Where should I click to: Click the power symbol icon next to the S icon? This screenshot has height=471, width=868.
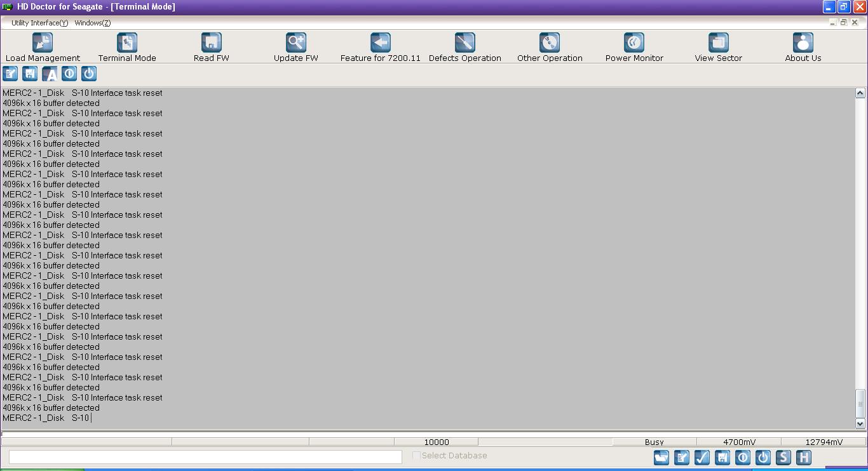[763, 457]
